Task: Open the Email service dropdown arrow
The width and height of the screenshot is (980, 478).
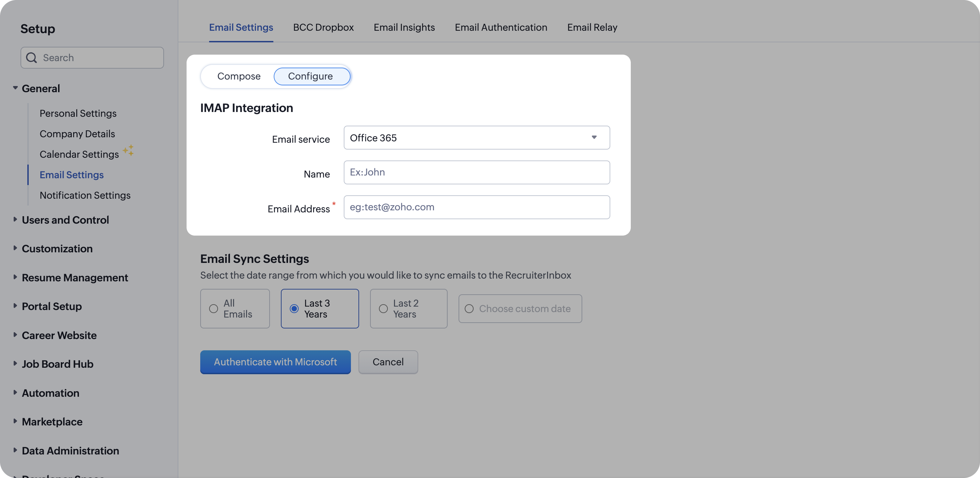Action: click(x=594, y=138)
